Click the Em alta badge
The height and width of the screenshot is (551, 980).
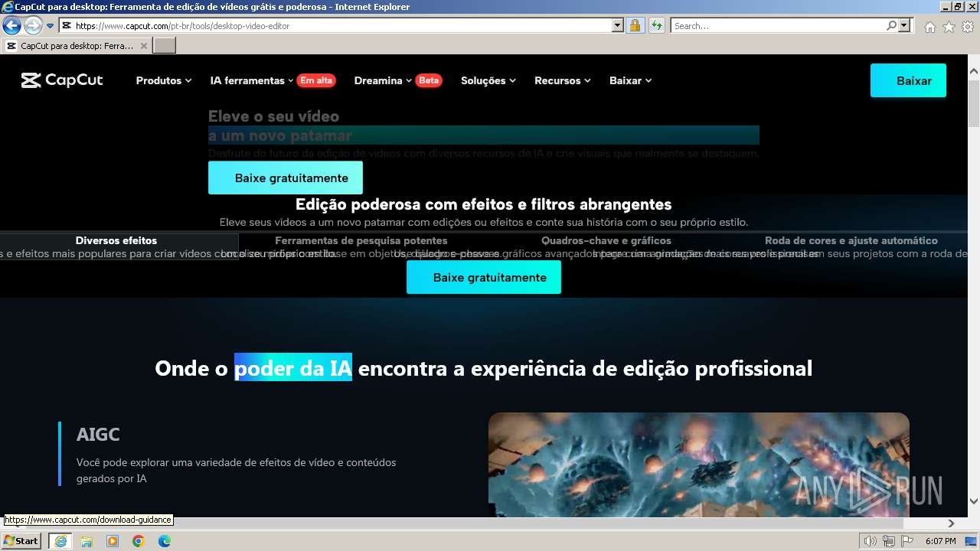click(x=316, y=80)
